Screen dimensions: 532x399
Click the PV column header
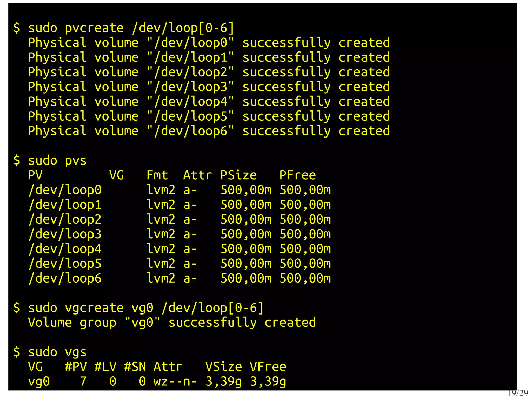(35, 175)
